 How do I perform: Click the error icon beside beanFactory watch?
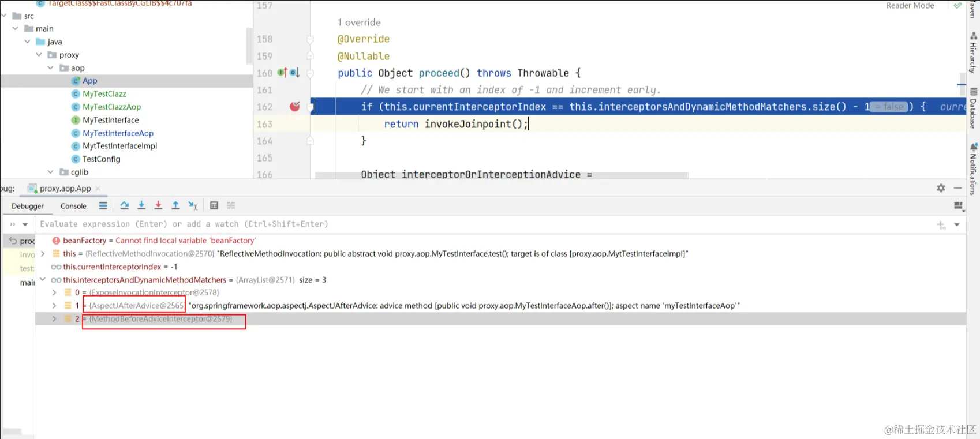[56, 241]
